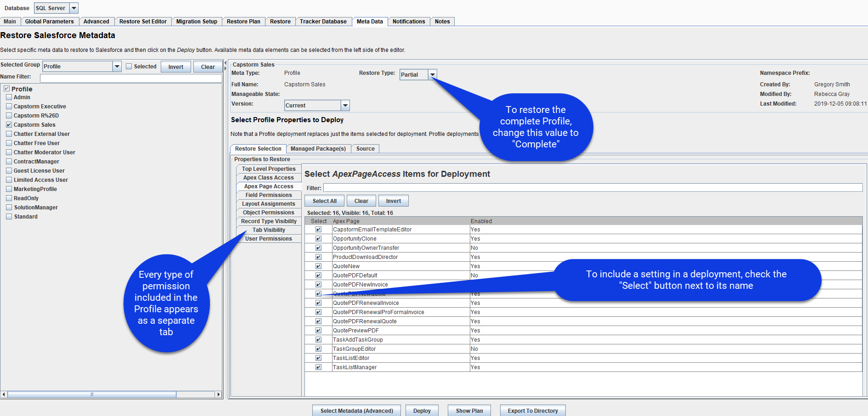868x416 pixels.
Task: Open the Source tab
Action: point(366,149)
